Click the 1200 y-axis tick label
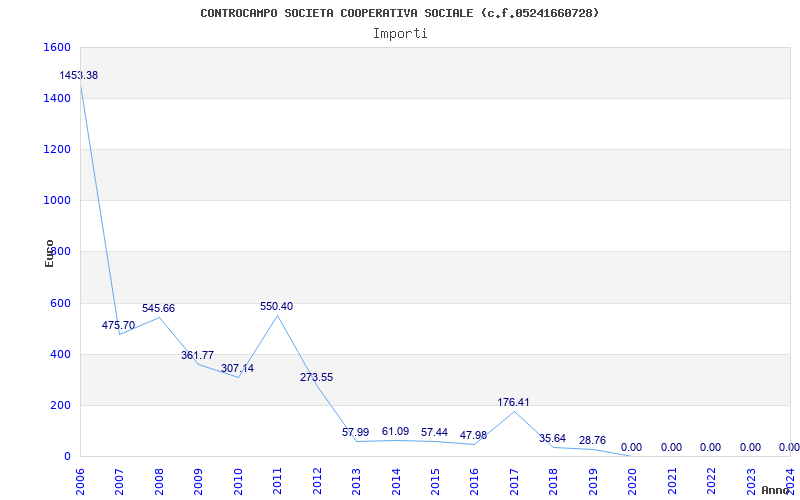 (x=57, y=149)
